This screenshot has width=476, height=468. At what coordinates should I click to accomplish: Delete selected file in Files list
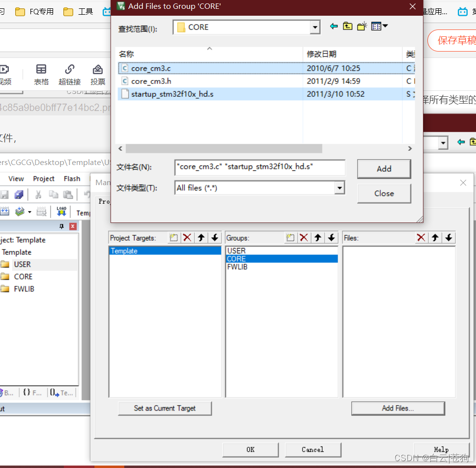point(421,238)
